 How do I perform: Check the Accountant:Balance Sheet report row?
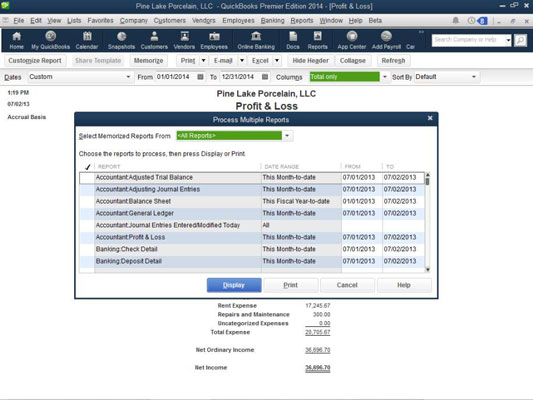(x=252, y=201)
